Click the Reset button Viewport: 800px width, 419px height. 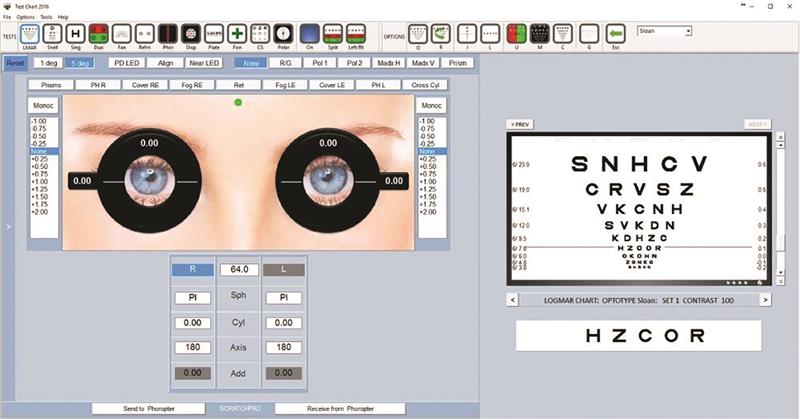pos(15,63)
